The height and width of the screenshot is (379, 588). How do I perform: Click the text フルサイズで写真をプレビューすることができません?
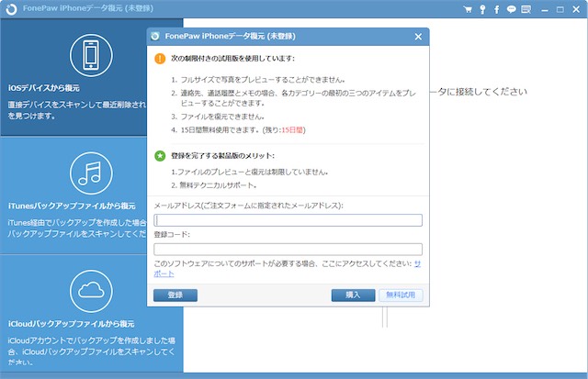point(263,80)
